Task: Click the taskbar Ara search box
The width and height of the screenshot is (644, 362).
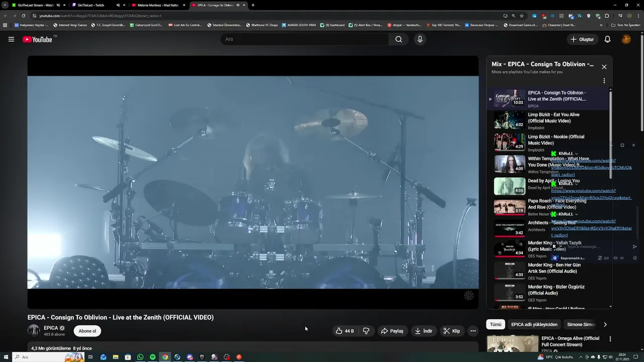Action: 48,357
